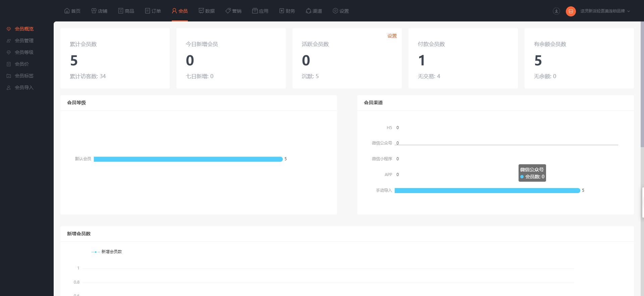Image resolution: width=644 pixels, height=296 pixels.
Task: Click the 会员渠道 panel heading
Action: 373,103
